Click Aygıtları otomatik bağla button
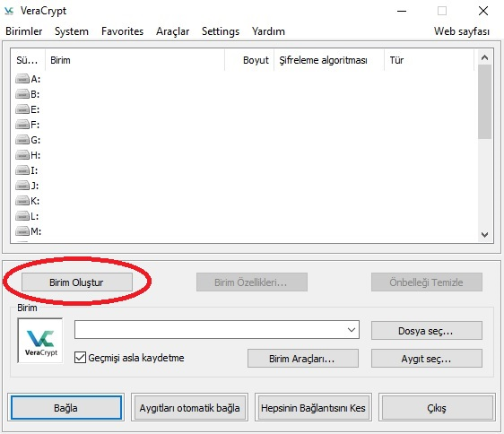 pyautogui.click(x=189, y=408)
